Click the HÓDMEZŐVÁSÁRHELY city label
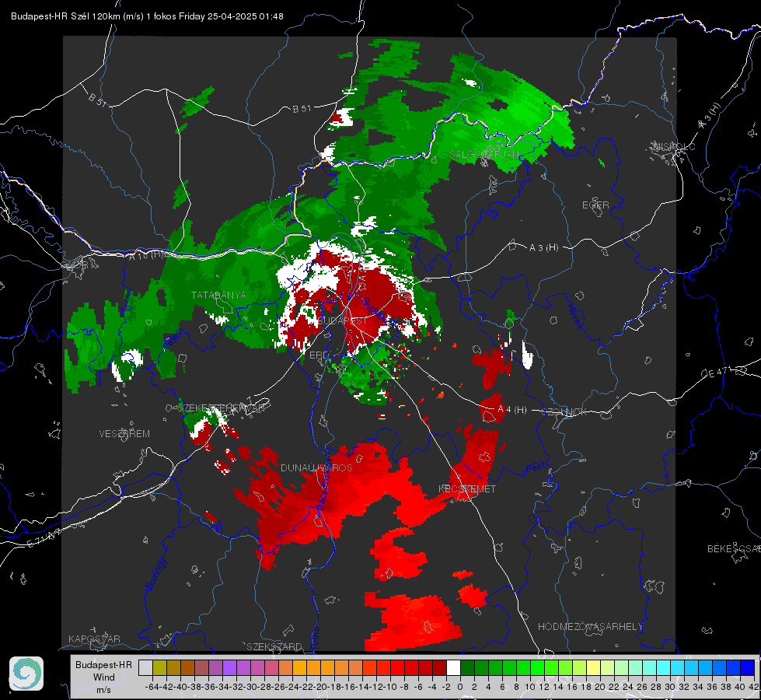This screenshot has width=761, height=700. tap(590, 627)
